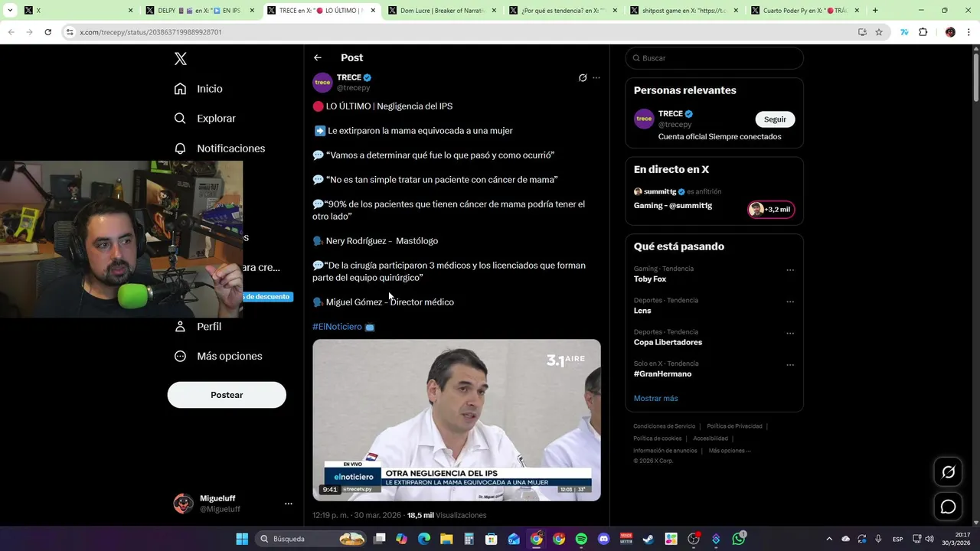
Task: Open the Lens sports trend
Action: tap(642, 311)
